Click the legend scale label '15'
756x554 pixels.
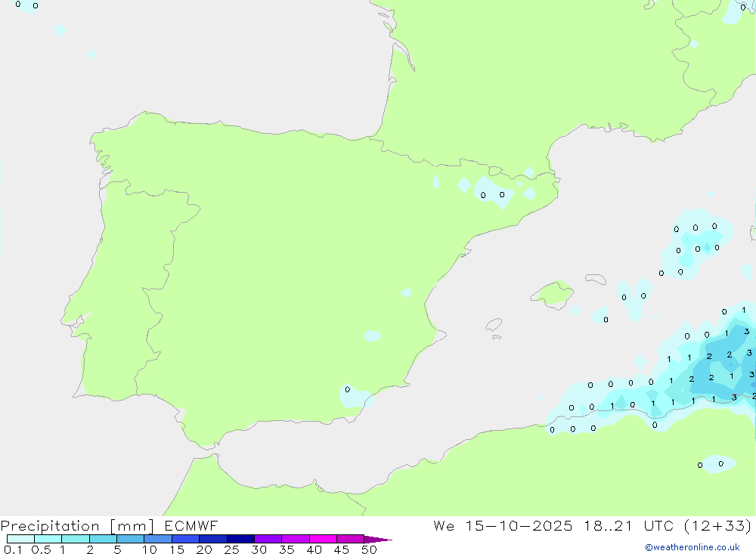(x=177, y=549)
